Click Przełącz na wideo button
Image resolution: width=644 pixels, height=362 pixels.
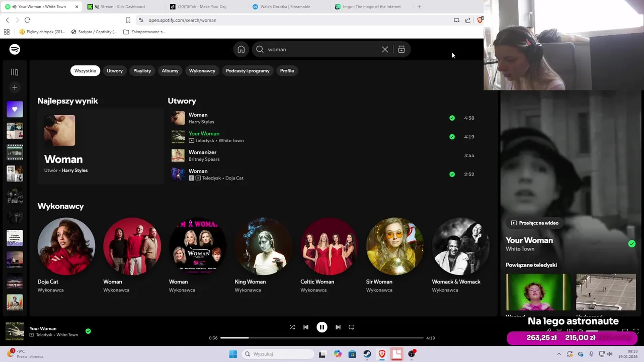coord(534,223)
